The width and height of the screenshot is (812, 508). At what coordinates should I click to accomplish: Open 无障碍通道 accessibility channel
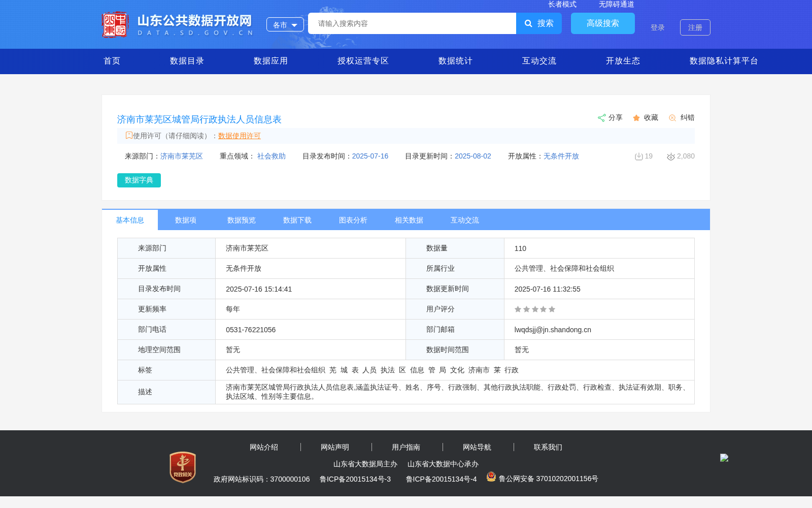point(617,5)
